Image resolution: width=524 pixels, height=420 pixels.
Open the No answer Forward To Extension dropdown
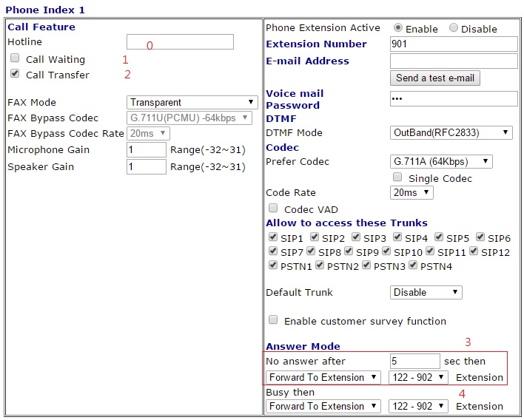click(323, 377)
